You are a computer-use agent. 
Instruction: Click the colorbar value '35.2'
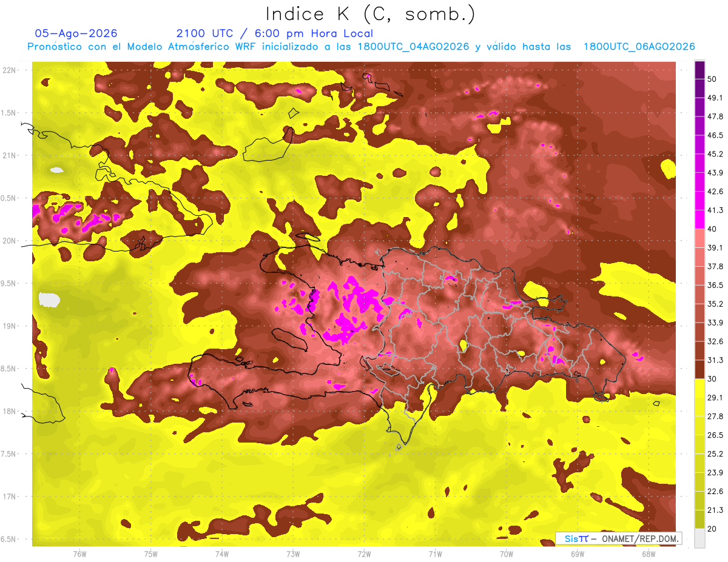click(715, 304)
